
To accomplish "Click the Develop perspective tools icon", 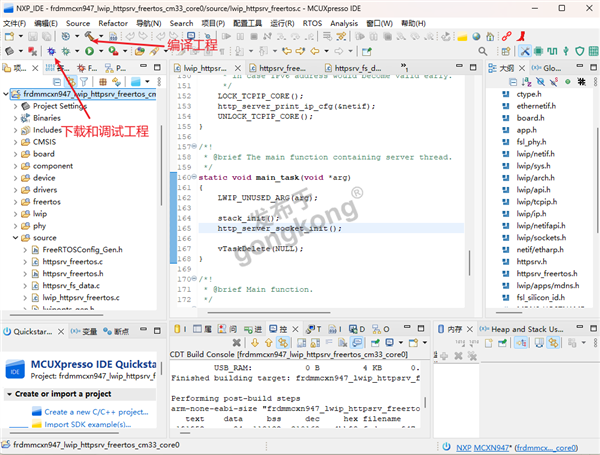I will point(525,51).
